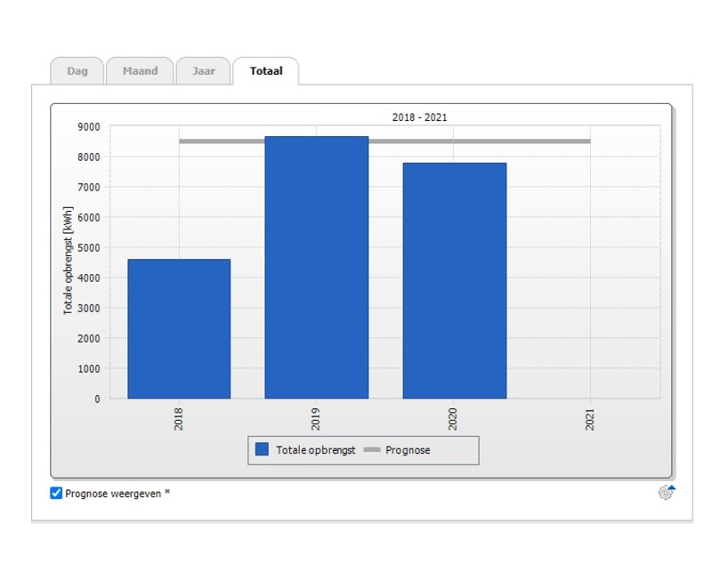Click the 9000 y-axis tick label
Image resolution: width=712 pixels, height=588 pixels.
[89, 126]
